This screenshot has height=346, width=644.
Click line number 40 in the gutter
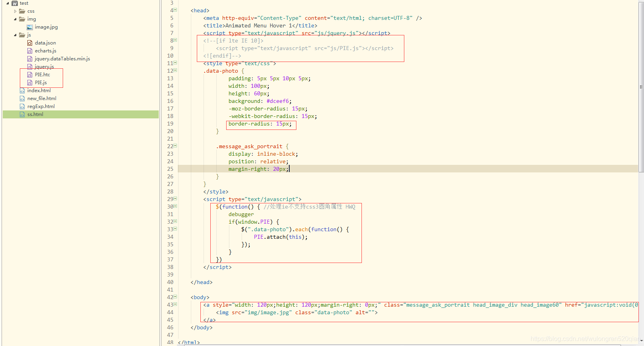pyautogui.click(x=170, y=282)
